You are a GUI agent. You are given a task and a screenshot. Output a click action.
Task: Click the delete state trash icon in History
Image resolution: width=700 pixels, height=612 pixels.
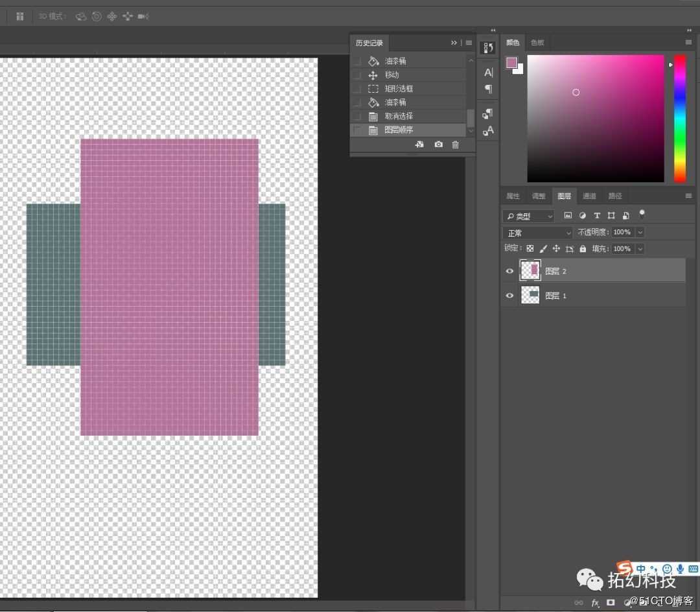(x=455, y=145)
